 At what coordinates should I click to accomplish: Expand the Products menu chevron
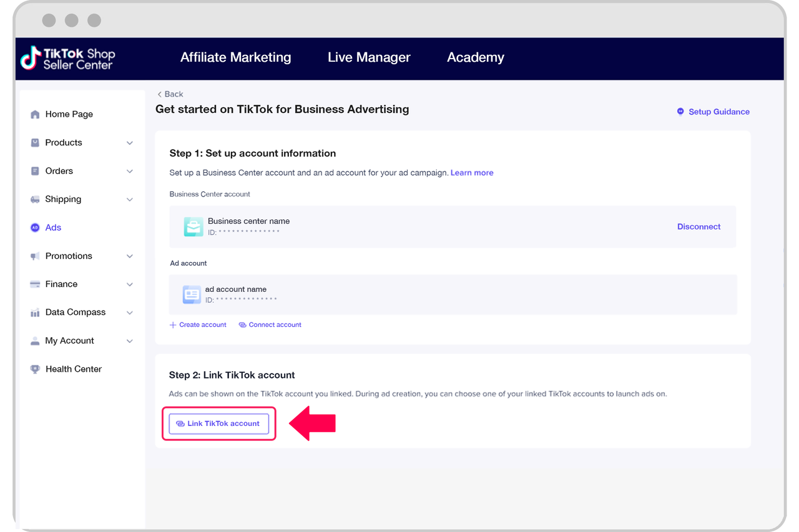[x=130, y=143]
